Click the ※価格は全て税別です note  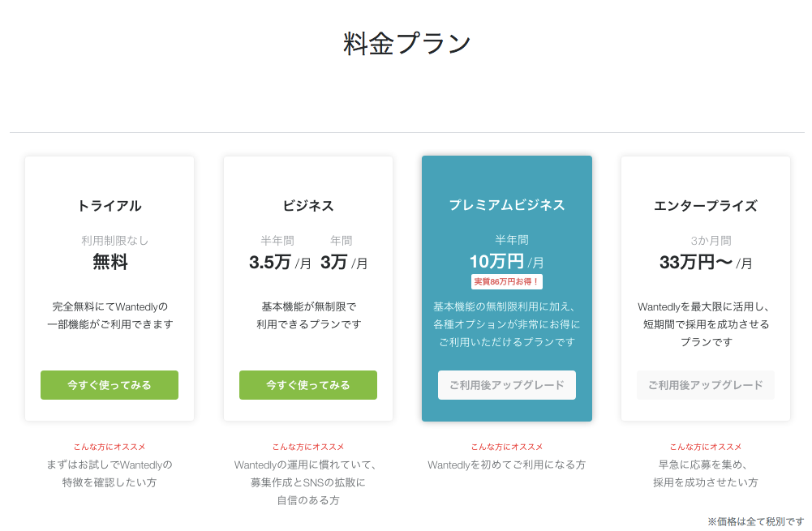[755, 521]
